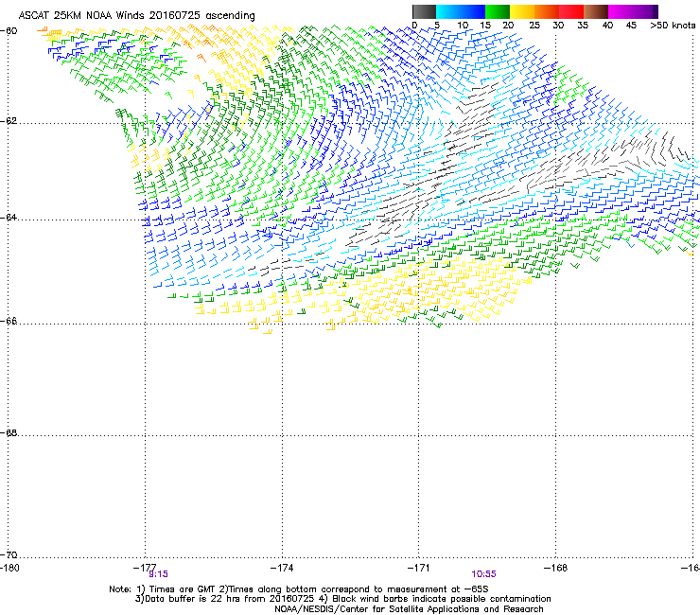700x615 pixels.
Task: Click the '20' legend scale label
Action: 509,25
